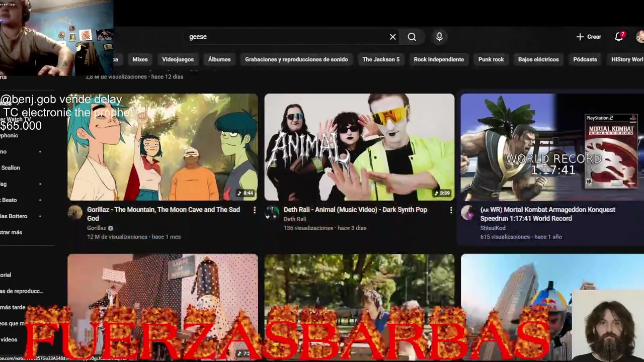The width and height of the screenshot is (644, 362).
Task: Select the Pódcasts chip
Action: [x=585, y=59]
